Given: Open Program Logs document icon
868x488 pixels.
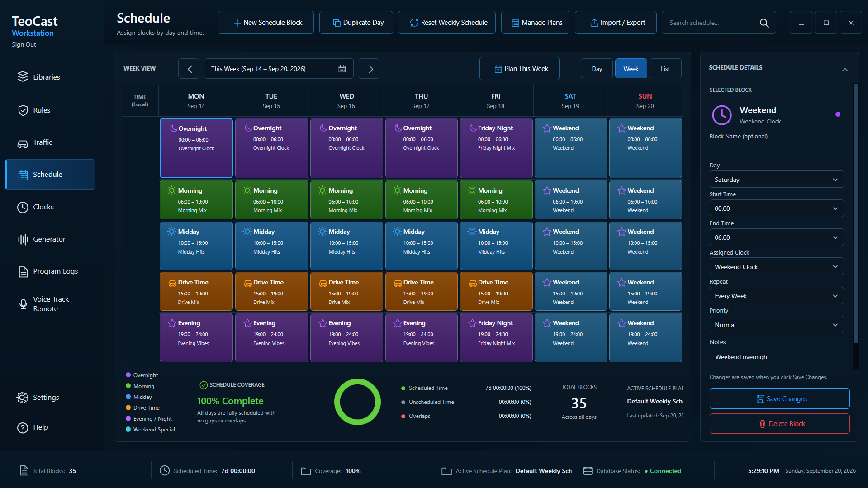Looking at the screenshot, I should 23,271.
